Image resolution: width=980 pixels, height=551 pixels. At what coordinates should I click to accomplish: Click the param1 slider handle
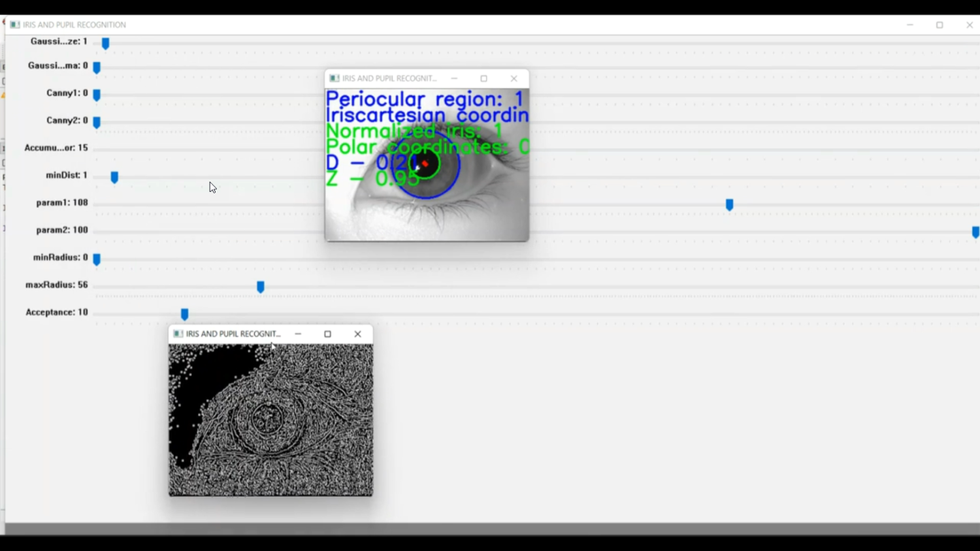coord(730,205)
